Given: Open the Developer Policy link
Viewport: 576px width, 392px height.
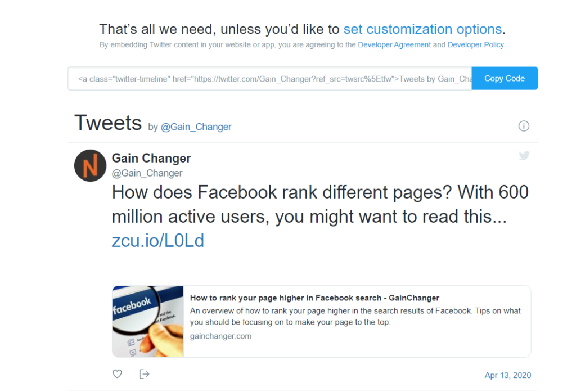Looking at the screenshot, I should point(475,45).
